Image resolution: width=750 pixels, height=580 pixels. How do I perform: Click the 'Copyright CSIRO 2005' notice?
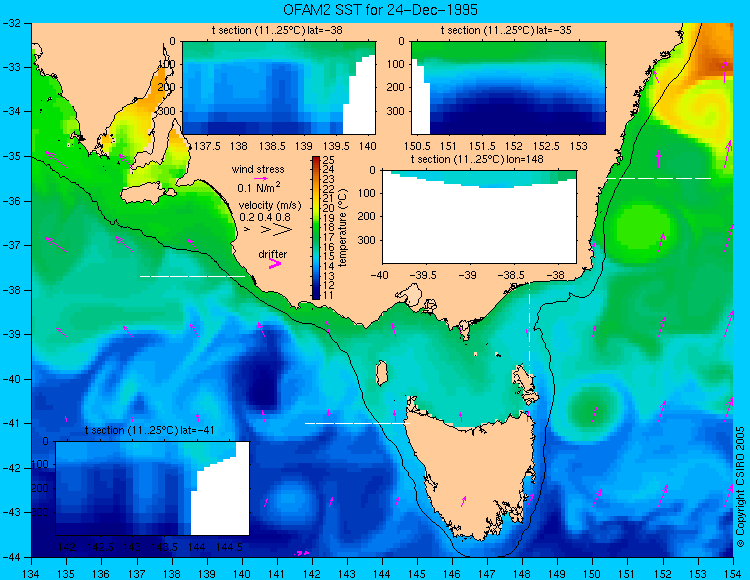(740, 487)
